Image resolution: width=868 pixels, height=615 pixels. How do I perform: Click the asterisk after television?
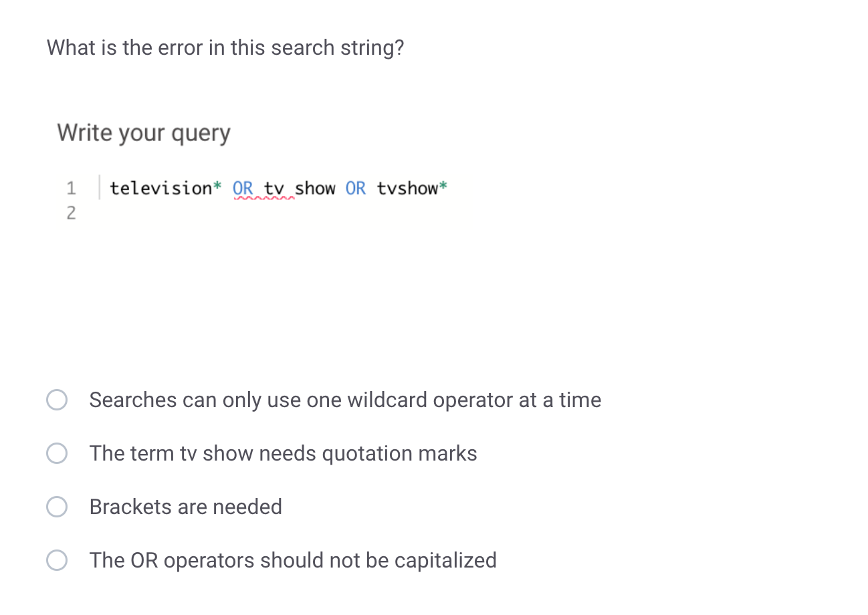(216, 188)
